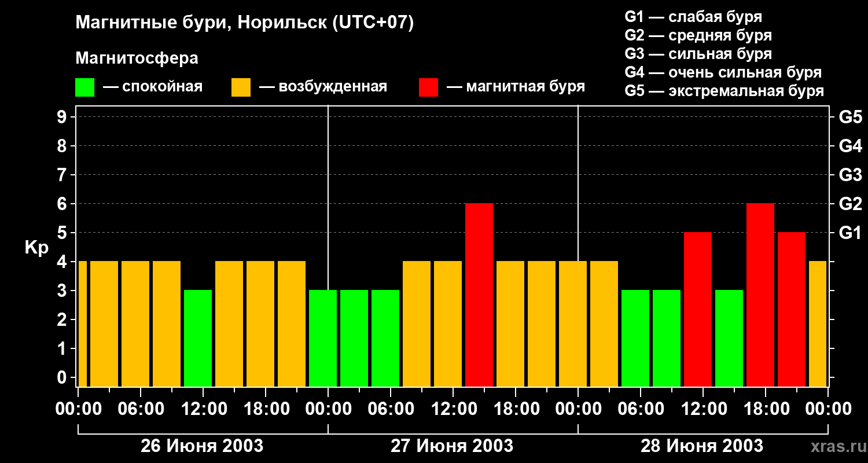
Task: Click the '6' value on the Kp axis
Action: (63, 204)
